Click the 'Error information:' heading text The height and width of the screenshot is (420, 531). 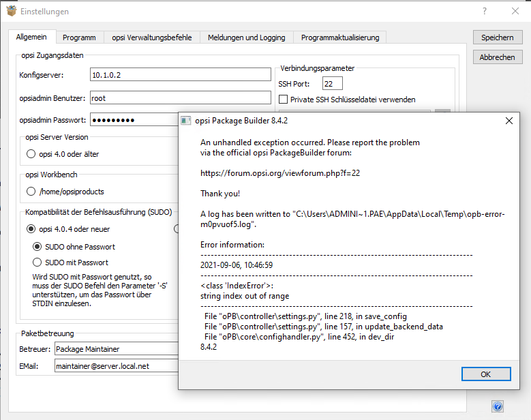tap(232, 245)
